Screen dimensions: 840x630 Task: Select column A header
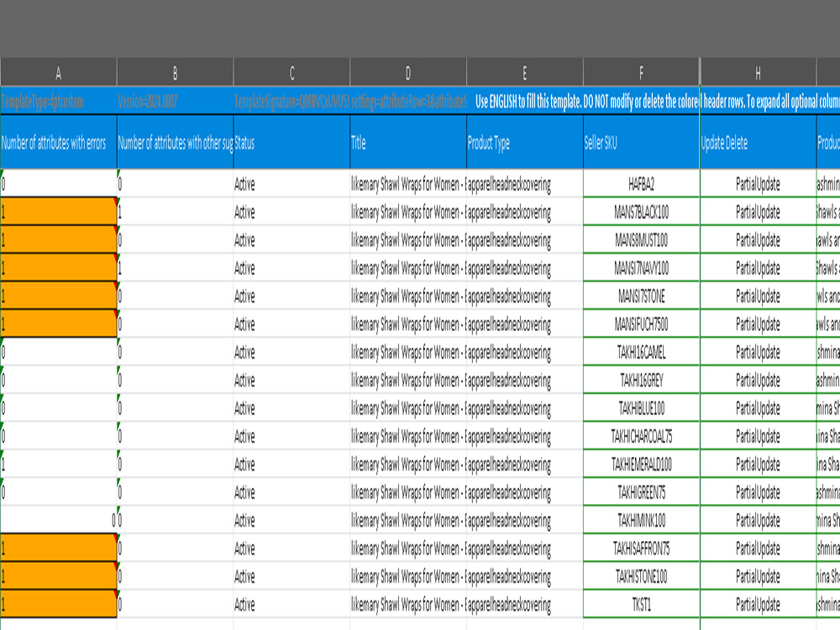tap(59, 72)
